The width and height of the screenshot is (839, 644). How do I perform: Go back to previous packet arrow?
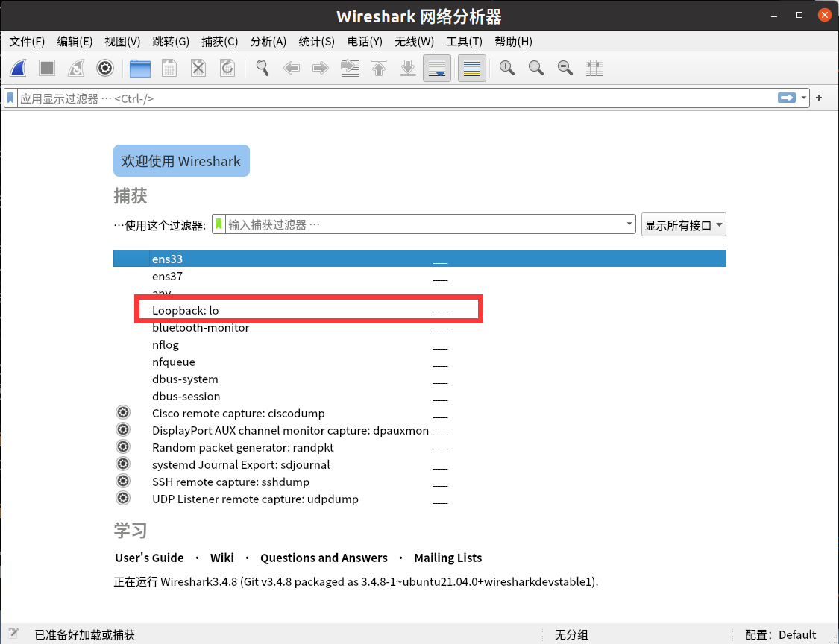tap(292, 68)
